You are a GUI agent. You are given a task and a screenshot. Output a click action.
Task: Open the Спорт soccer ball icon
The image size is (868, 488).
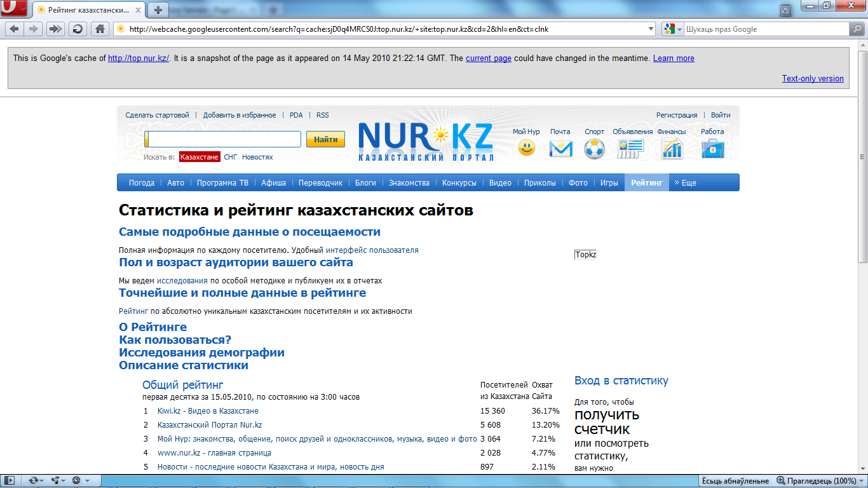coord(595,149)
